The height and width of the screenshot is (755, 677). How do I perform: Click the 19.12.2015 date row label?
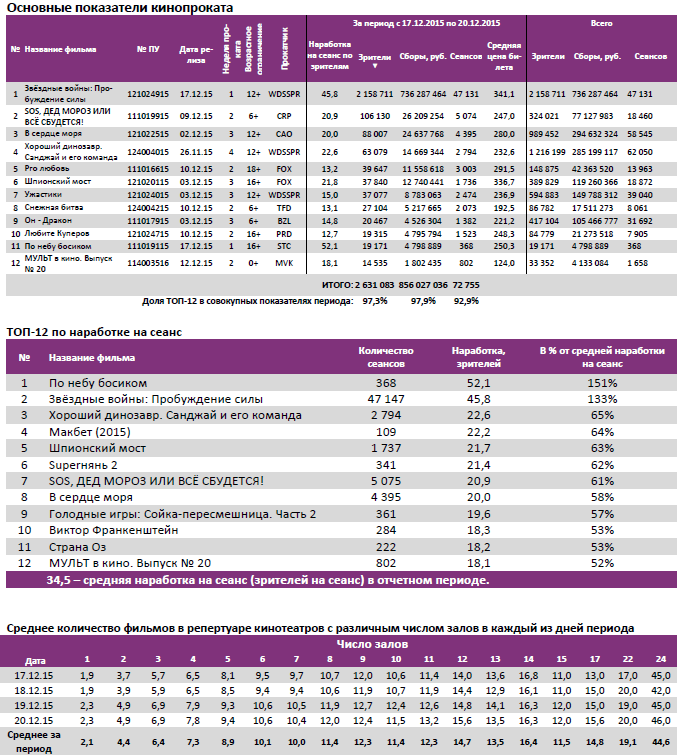click(35, 704)
